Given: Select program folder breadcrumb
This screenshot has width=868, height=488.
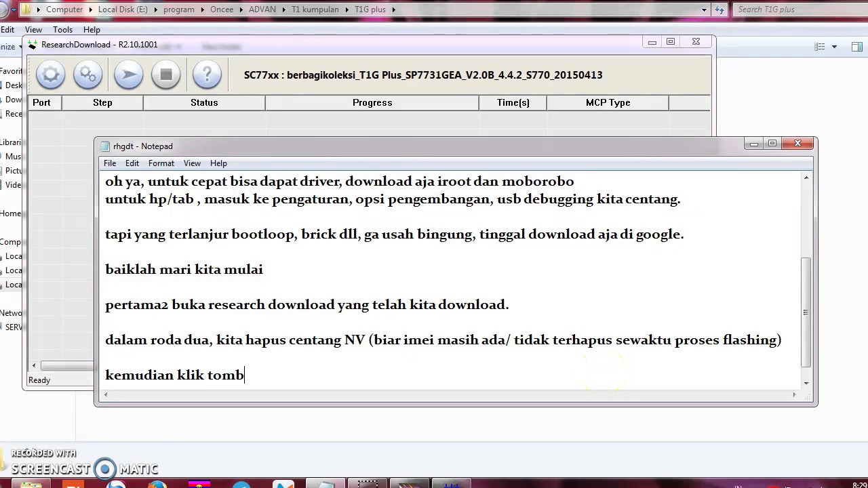Looking at the screenshot, I should [178, 9].
